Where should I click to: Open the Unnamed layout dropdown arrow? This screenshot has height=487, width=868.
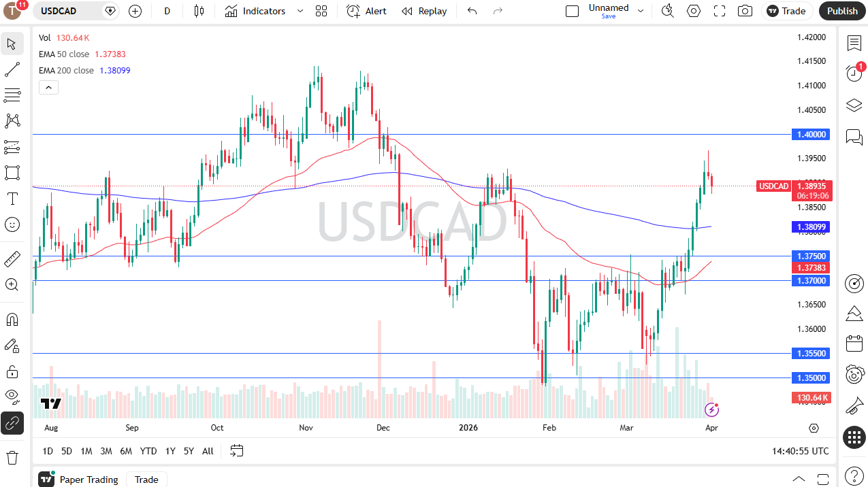click(641, 11)
